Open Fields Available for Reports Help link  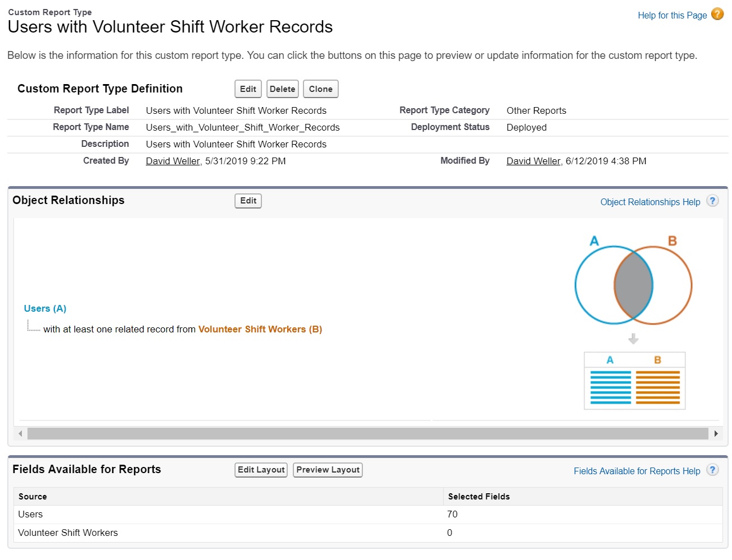tap(636, 471)
